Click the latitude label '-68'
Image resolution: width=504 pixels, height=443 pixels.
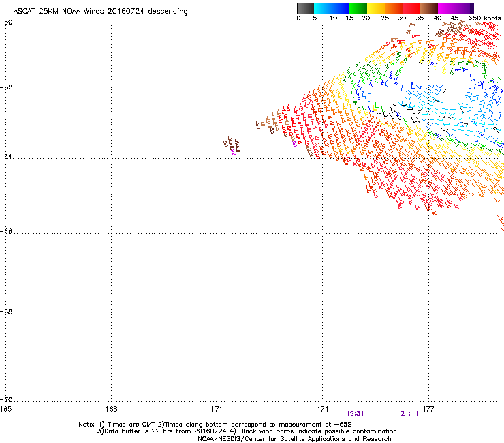pyautogui.click(x=6, y=312)
